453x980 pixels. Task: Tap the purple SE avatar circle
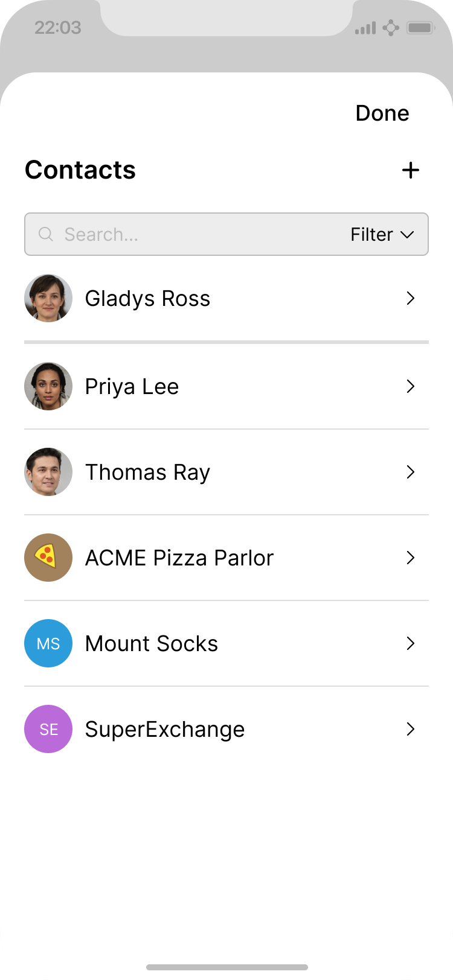(x=48, y=729)
